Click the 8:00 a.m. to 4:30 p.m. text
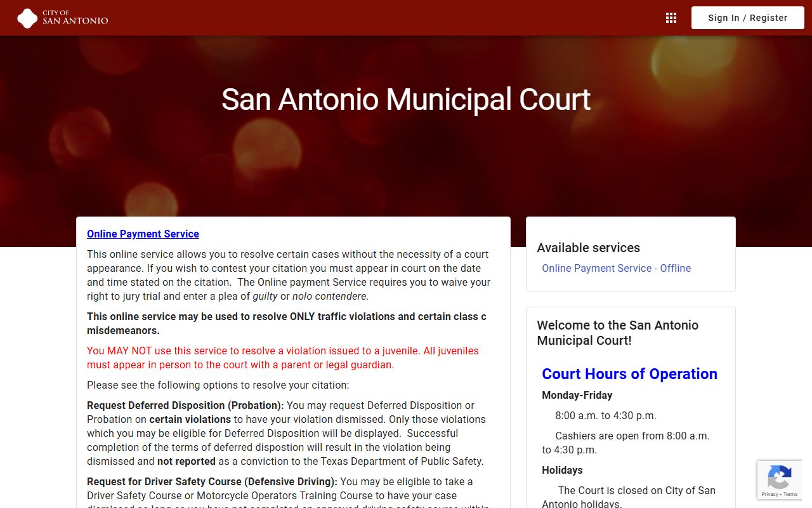This screenshot has width=812, height=508. [606, 415]
